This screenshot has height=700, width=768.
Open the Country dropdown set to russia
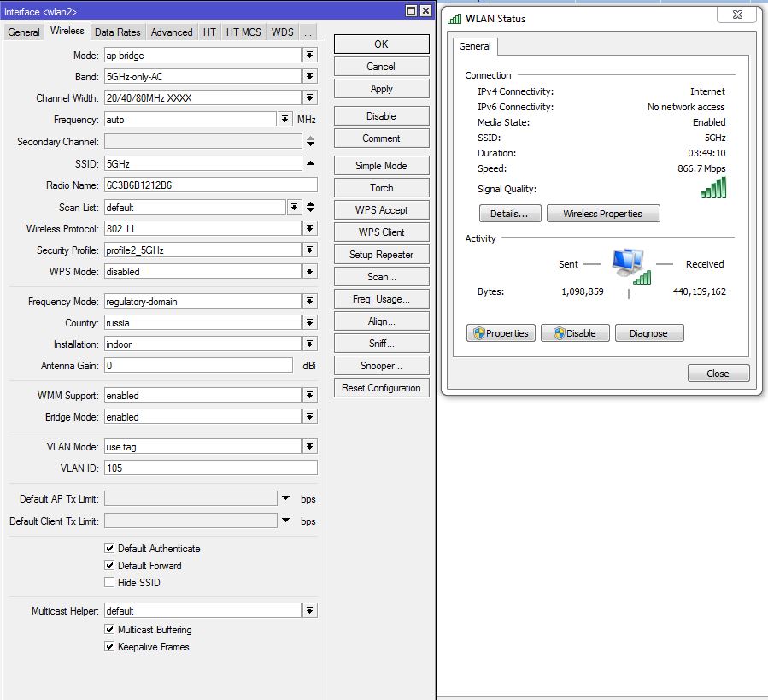point(309,323)
